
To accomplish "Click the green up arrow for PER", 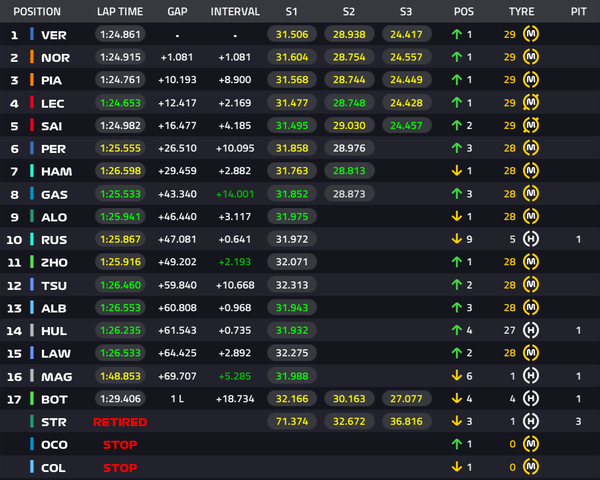I will 457,148.
